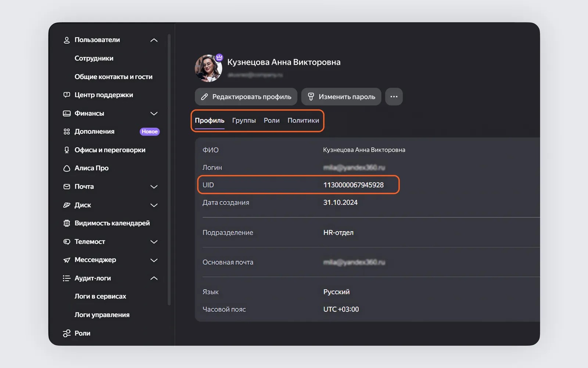Click the Дата создания field label

pyautogui.click(x=226, y=203)
